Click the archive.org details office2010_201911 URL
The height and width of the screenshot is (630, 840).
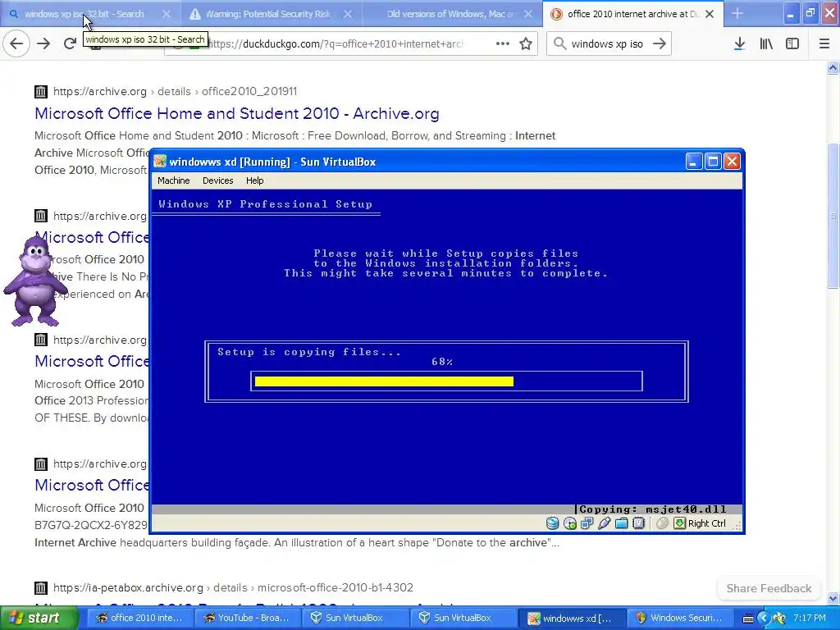pos(175,92)
